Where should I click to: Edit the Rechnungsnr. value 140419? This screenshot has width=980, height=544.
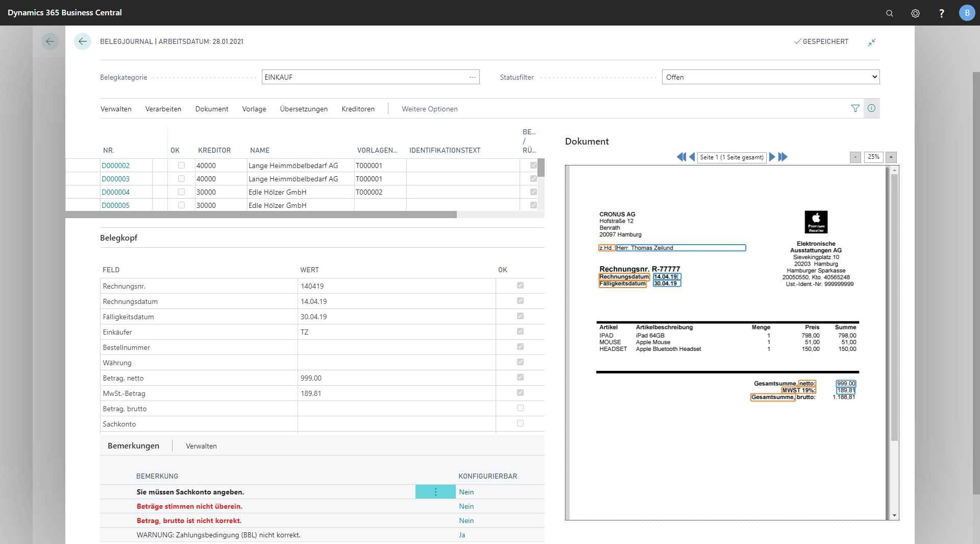pos(397,286)
